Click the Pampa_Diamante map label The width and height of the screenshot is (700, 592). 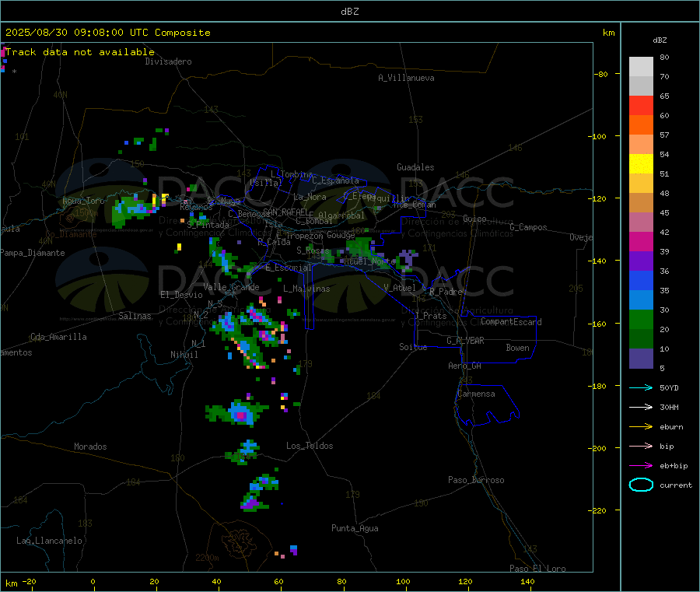click(32, 253)
